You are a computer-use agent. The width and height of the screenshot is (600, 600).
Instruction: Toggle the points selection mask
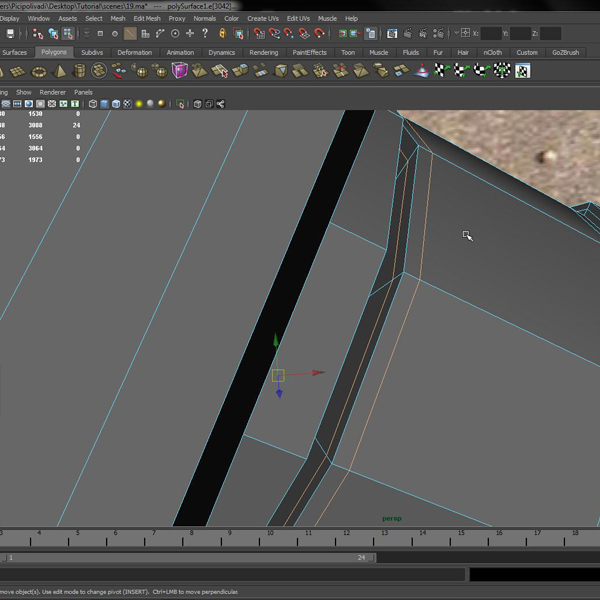pos(100,34)
